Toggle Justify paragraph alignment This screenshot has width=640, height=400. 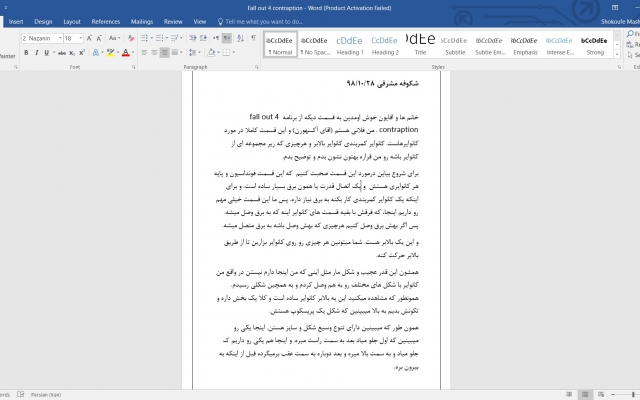(x=175, y=53)
